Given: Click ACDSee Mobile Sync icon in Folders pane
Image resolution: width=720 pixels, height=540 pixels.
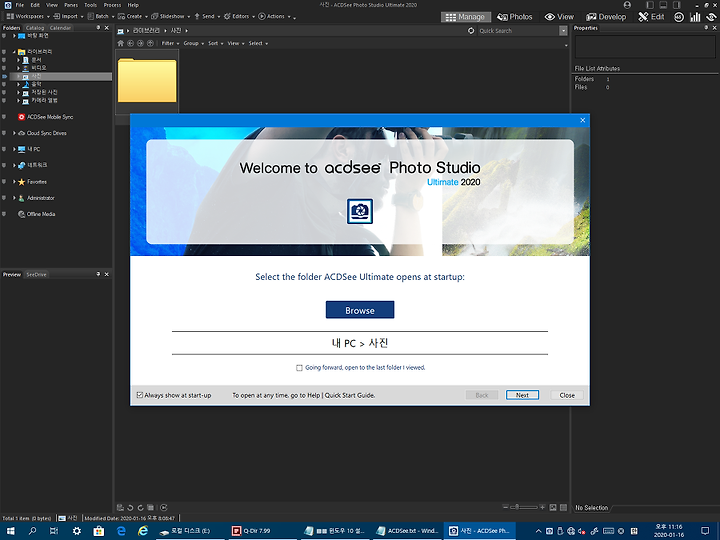Looking at the screenshot, I should [21, 117].
